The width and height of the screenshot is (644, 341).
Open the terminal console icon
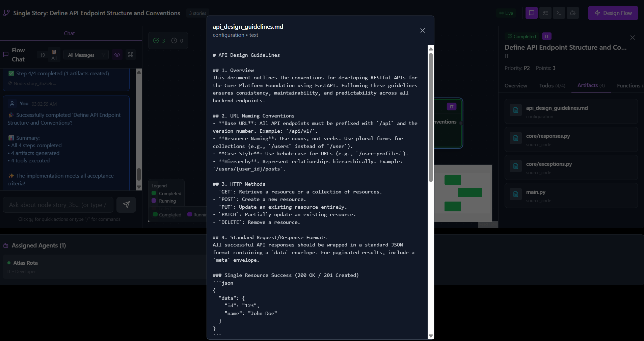tap(559, 13)
